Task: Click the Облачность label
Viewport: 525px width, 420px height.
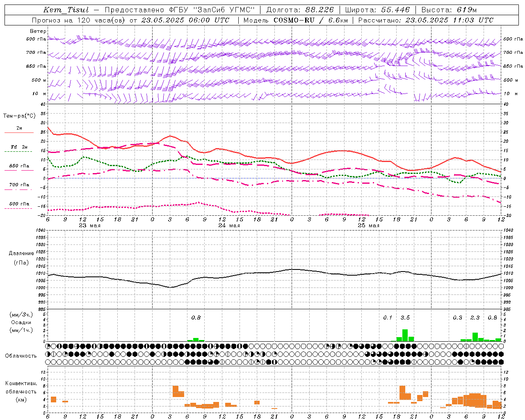Action: 21,356
